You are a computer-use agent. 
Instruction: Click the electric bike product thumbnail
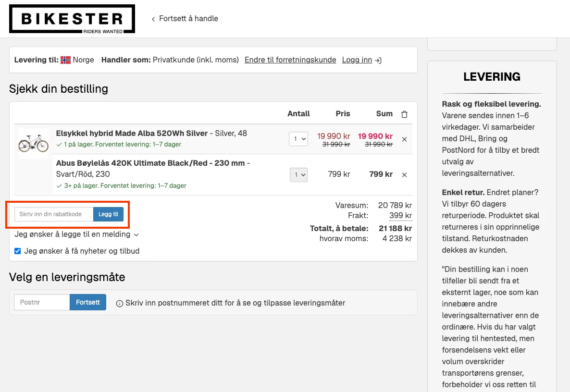(x=34, y=143)
